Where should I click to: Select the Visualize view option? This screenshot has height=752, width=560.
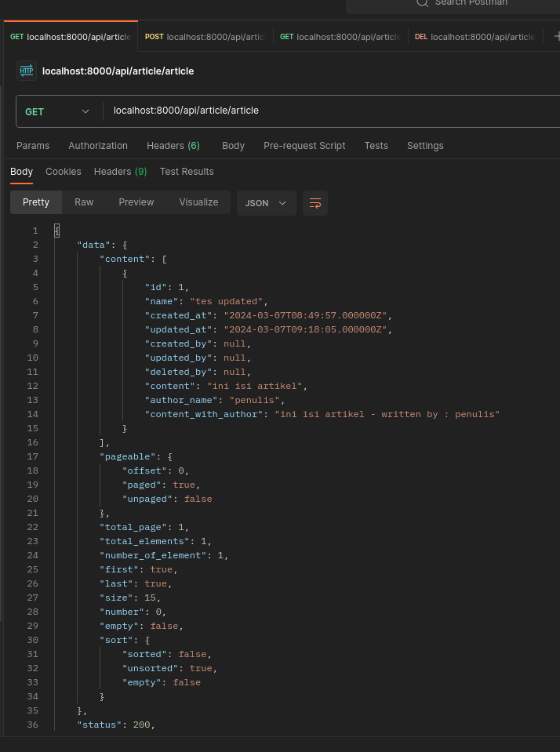(198, 202)
